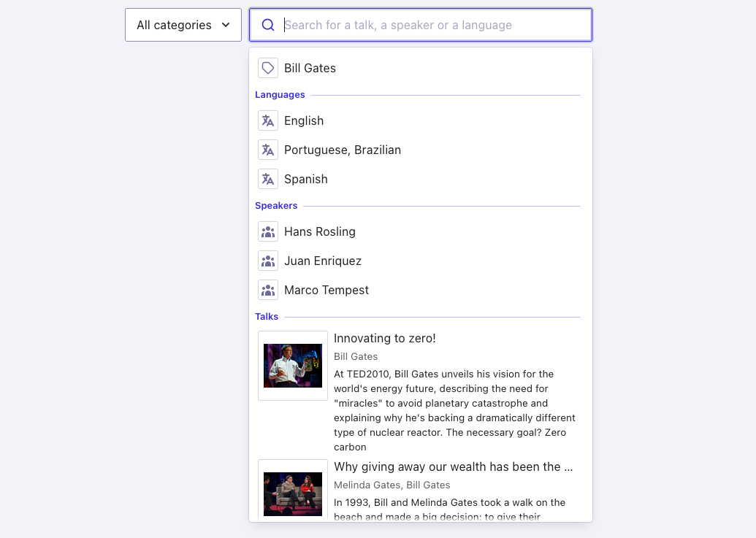756x538 pixels.
Task: Click the Speakers section header
Action: [x=276, y=206]
